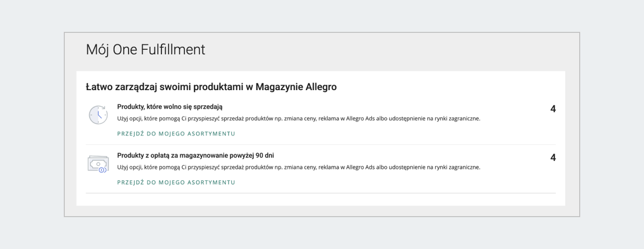644x249 pixels.
Task: Open PRZEJDŹ DO MOJEGO ASORTYMENTU under storage fee products
Action: 176,182
